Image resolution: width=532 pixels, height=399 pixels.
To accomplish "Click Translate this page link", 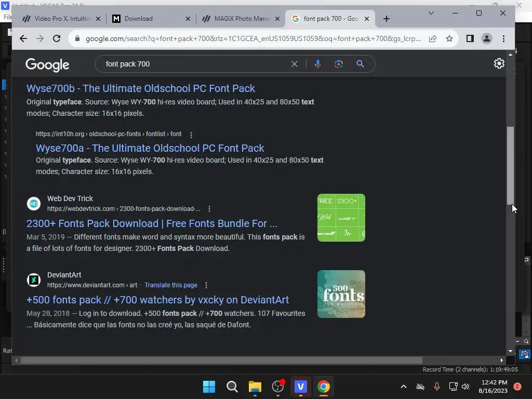I will click(x=170, y=285).
